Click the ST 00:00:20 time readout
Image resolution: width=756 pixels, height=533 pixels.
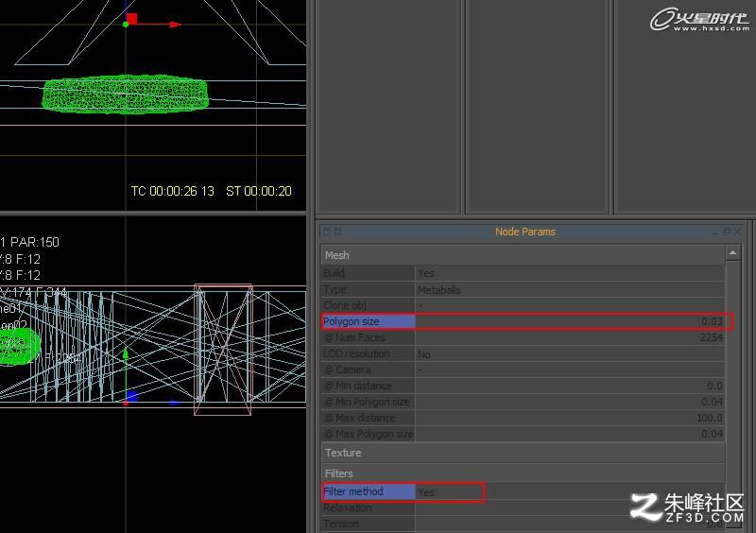click(x=259, y=191)
